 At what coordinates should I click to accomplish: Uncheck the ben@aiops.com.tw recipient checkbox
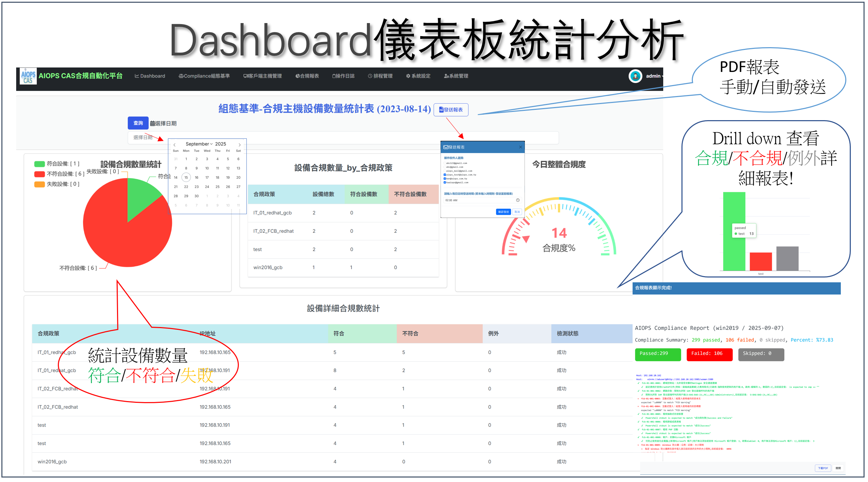445,179
